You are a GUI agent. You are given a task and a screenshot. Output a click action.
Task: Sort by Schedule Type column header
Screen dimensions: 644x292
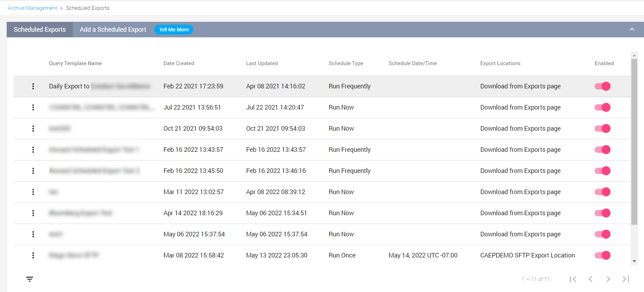click(346, 63)
